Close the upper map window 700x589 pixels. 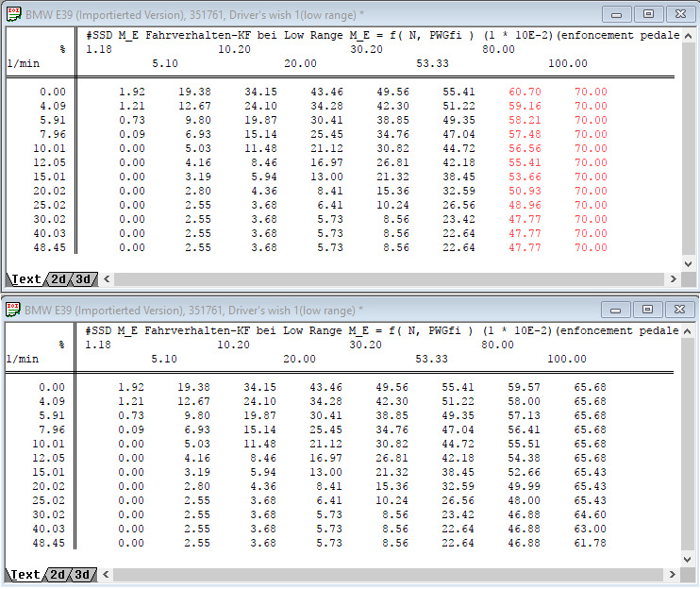[x=680, y=14]
